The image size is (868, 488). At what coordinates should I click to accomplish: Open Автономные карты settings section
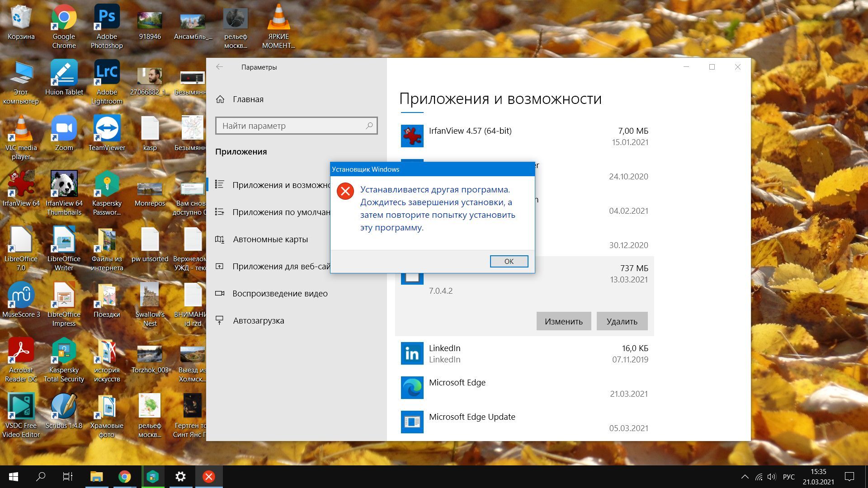(x=270, y=239)
